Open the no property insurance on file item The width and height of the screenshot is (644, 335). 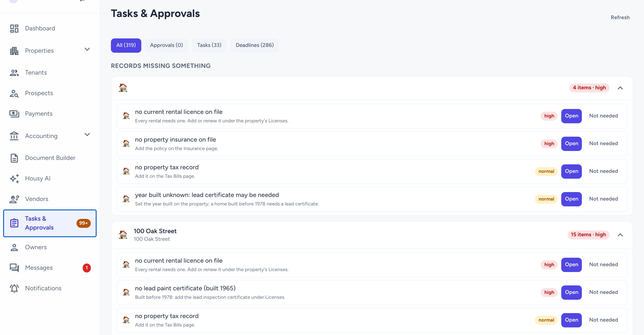[571, 144]
